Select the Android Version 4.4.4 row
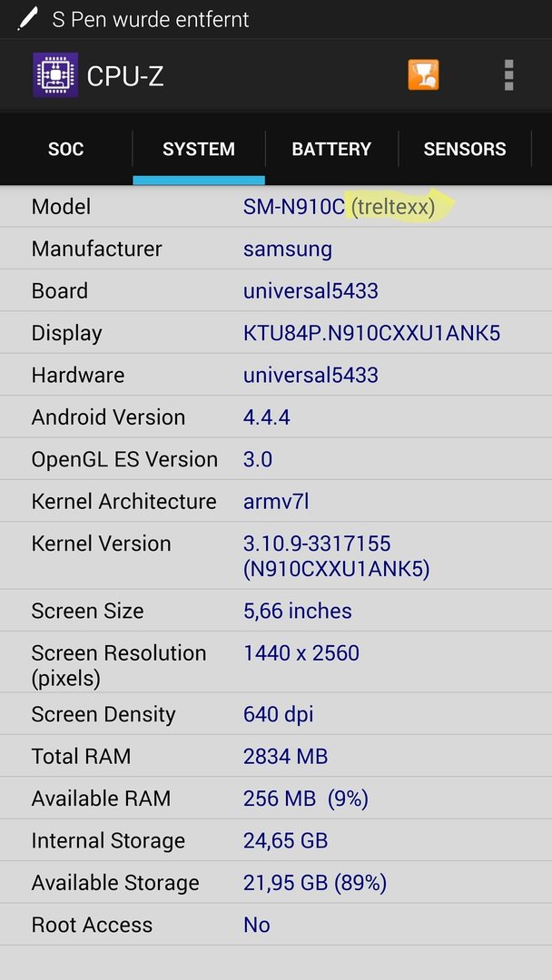 (x=276, y=416)
